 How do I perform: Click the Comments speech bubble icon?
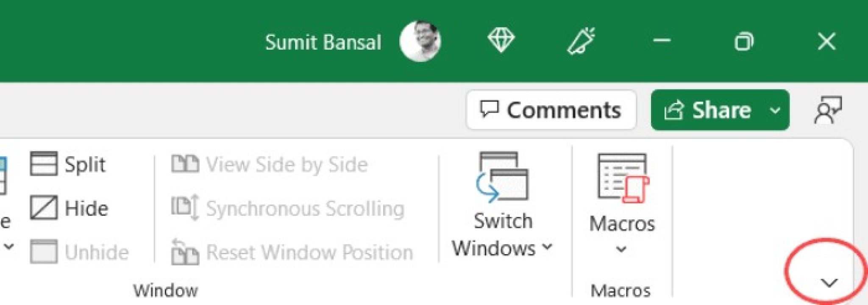(x=491, y=109)
